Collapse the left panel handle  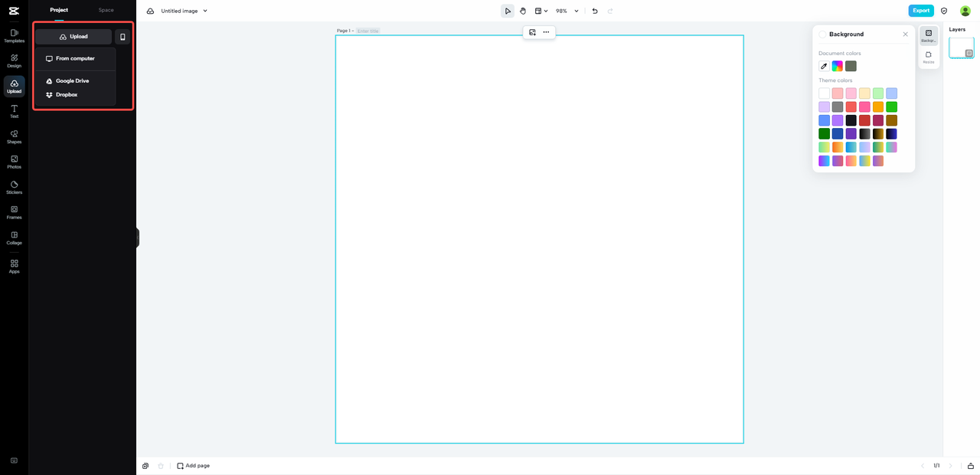tap(138, 237)
